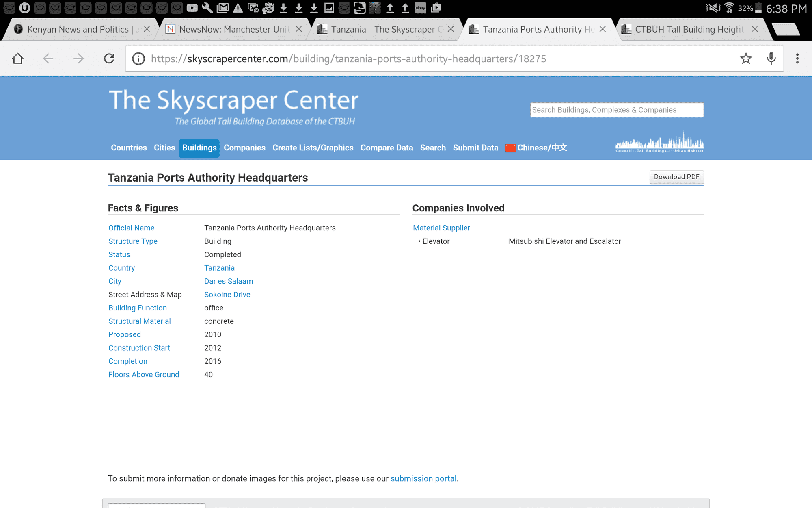Switch to NewsNow Manchester United tab
Image resolution: width=812 pixels, height=508 pixels.
click(234, 29)
